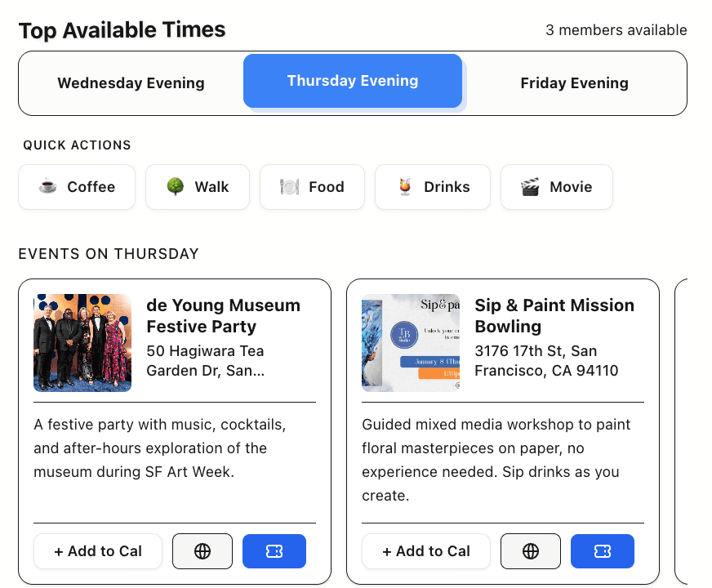
Task: Select the Movie quick action
Action: [557, 187]
